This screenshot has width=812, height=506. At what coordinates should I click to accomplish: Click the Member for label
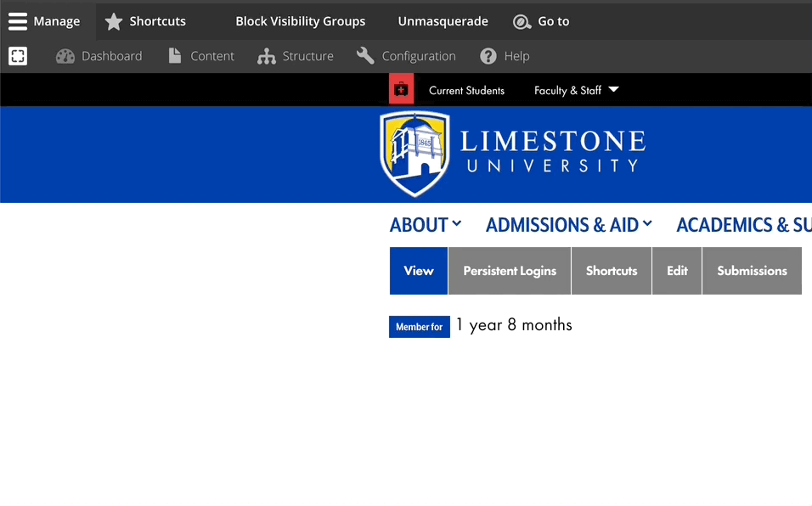420,327
